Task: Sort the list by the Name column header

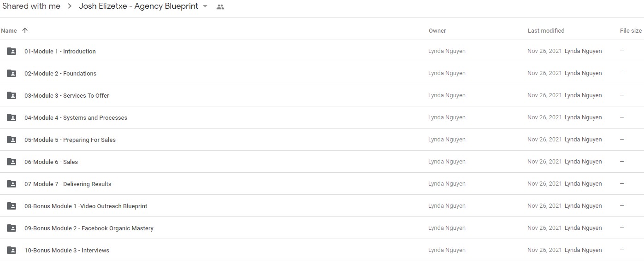Action: (x=9, y=31)
